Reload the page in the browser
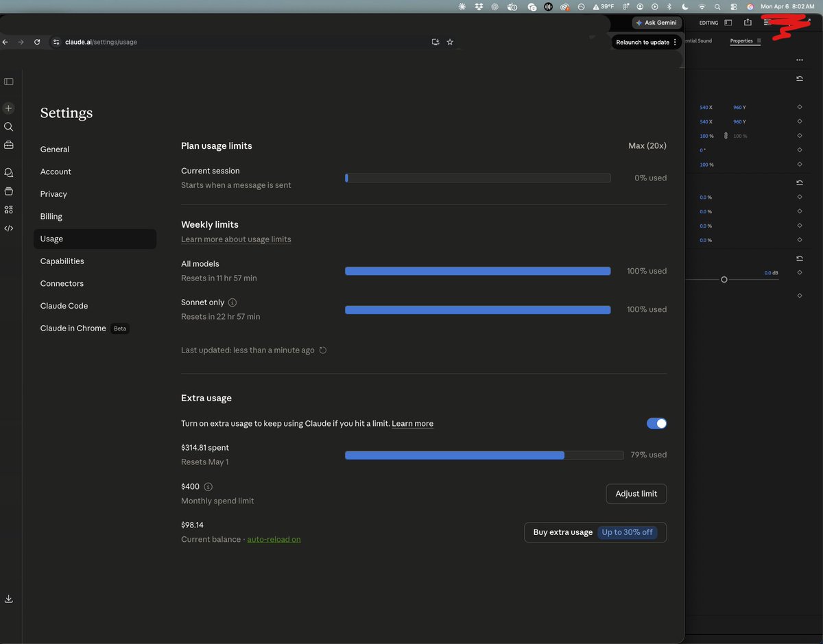The image size is (823, 644). point(36,42)
